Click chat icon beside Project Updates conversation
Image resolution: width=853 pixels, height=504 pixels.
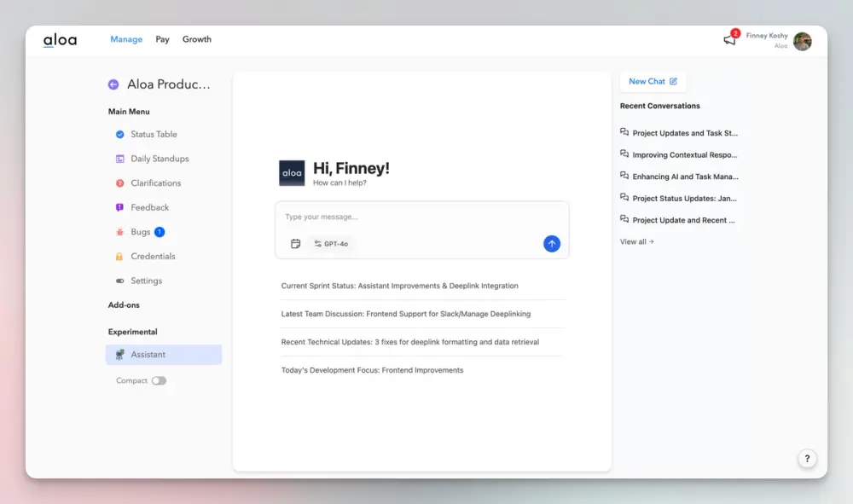(624, 132)
